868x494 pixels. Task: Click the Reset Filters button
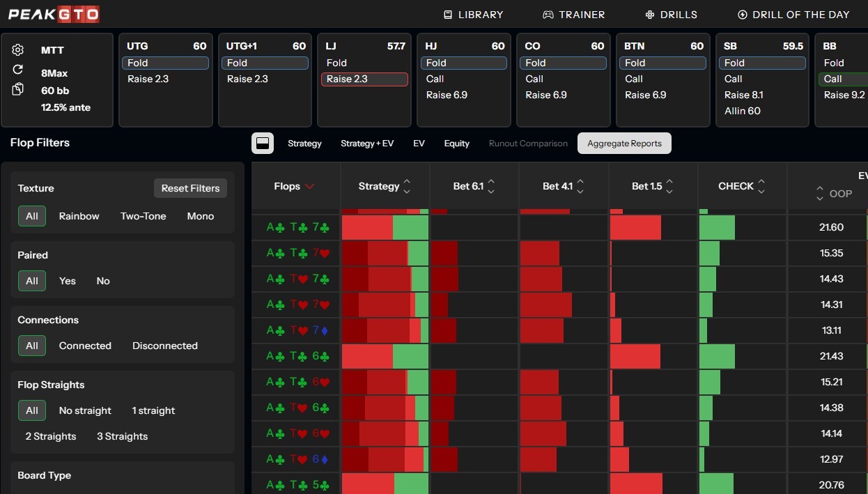(x=190, y=188)
